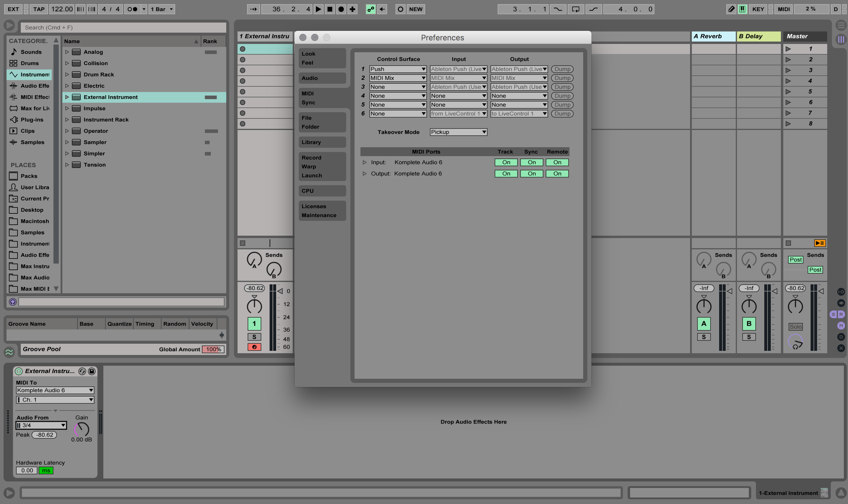This screenshot has width=848, height=504.
Task: Click the Automation Arm button
Action: coord(370,9)
